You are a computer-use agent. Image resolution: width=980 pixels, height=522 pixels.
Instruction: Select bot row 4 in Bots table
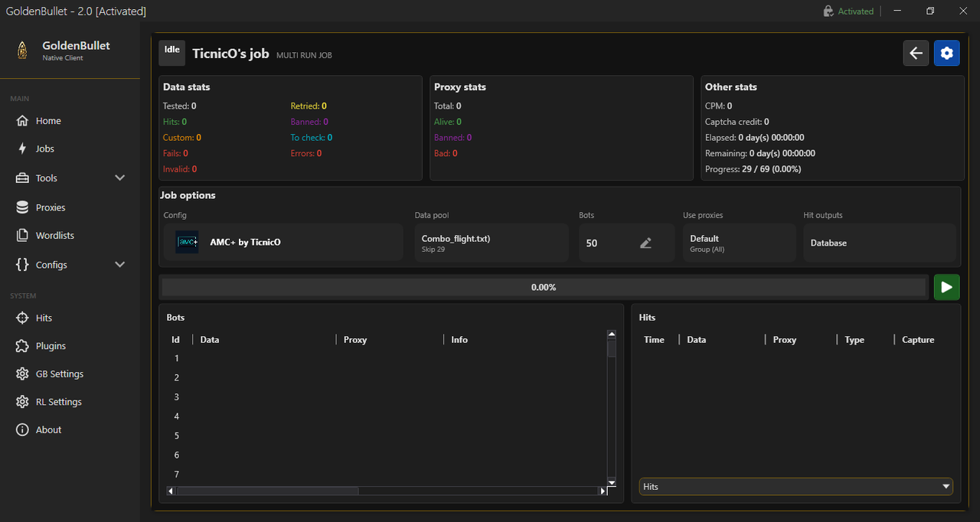click(x=387, y=416)
